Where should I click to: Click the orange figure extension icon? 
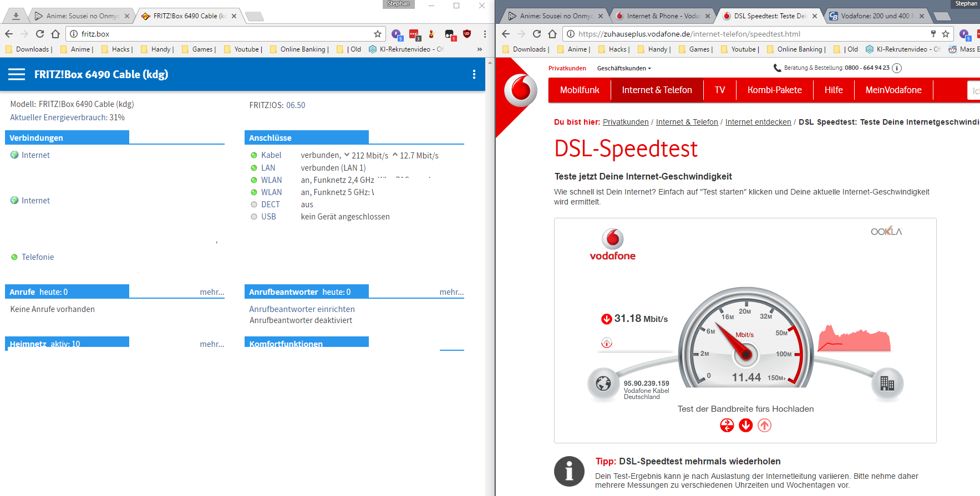(431, 34)
